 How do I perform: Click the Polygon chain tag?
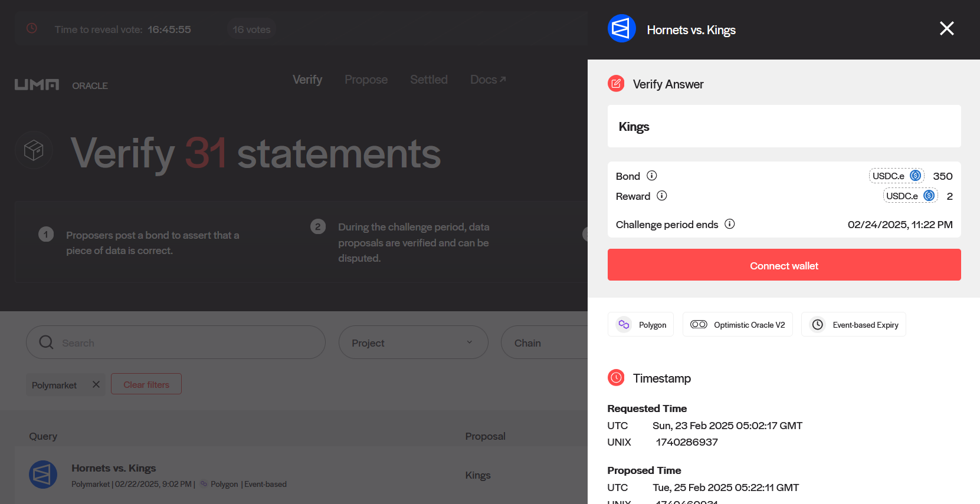click(x=641, y=324)
